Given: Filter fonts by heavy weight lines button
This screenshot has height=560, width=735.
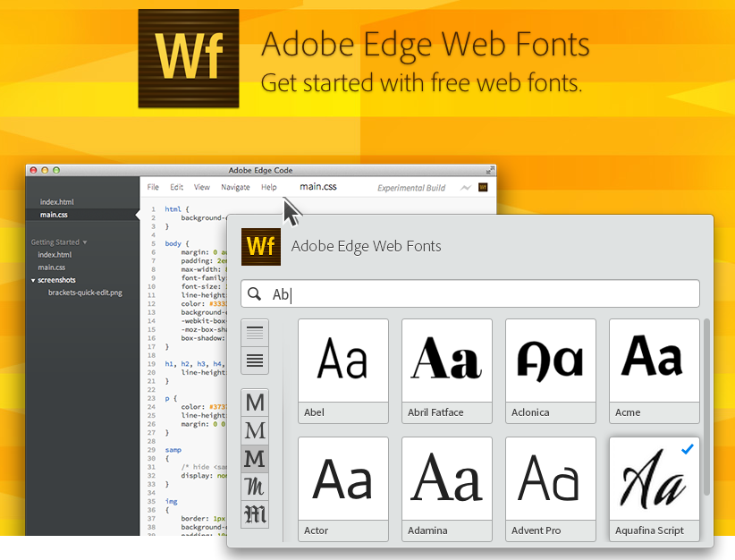Looking at the screenshot, I should tap(255, 361).
